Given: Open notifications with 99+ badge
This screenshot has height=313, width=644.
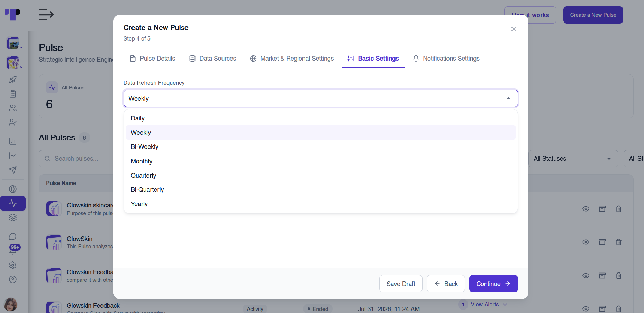Looking at the screenshot, I should click(15, 249).
